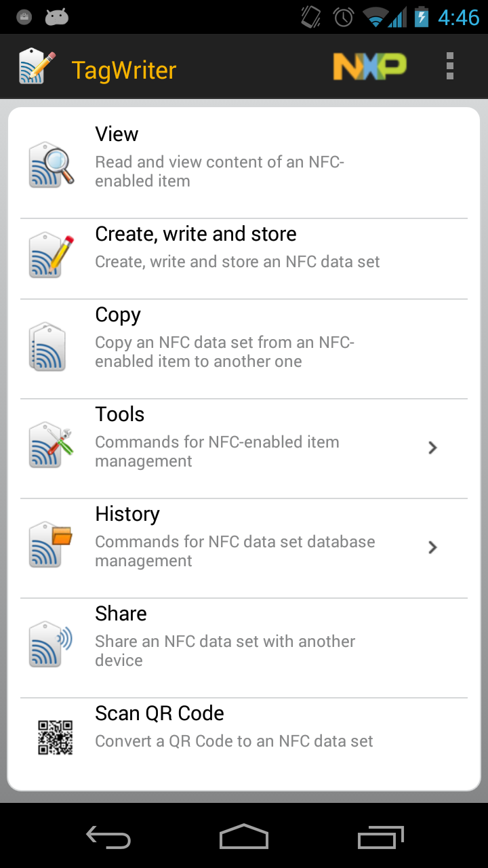Tap the stacked tags Copy icon
488x868 pixels.
pyautogui.click(x=49, y=347)
